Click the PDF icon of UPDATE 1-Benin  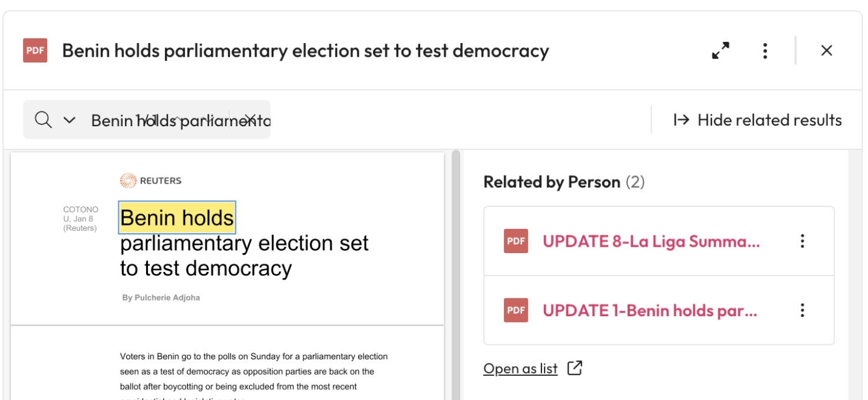click(516, 310)
